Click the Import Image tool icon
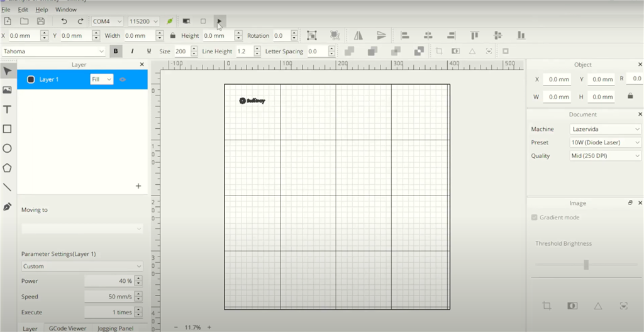The image size is (644, 332). (x=8, y=90)
